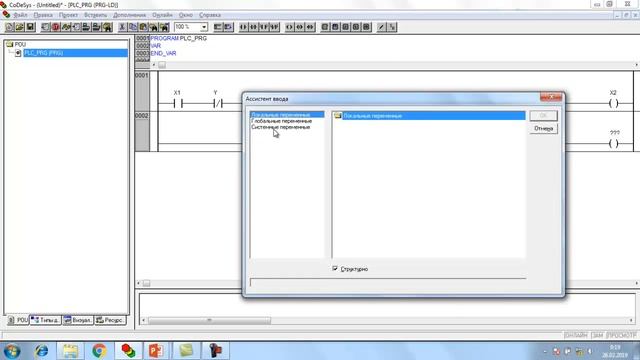Screen dimensions: 640x360
Task: Click the Negate slash toolbar icon
Action: [381, 27]
